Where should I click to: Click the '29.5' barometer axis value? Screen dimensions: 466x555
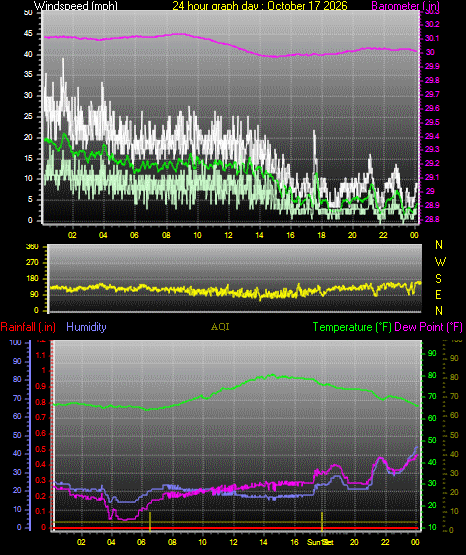(x=432, y=122)
